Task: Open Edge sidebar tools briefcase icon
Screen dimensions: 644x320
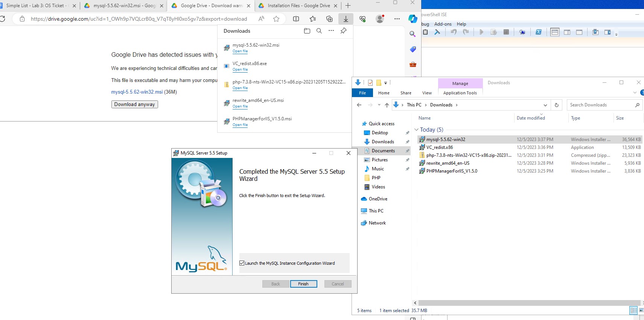Action: coord(413,64)
